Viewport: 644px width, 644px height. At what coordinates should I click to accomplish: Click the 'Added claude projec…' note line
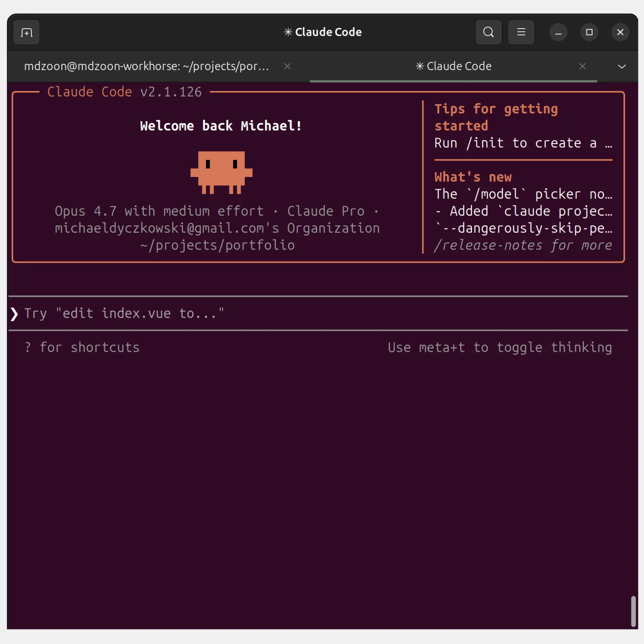[523, 211]
